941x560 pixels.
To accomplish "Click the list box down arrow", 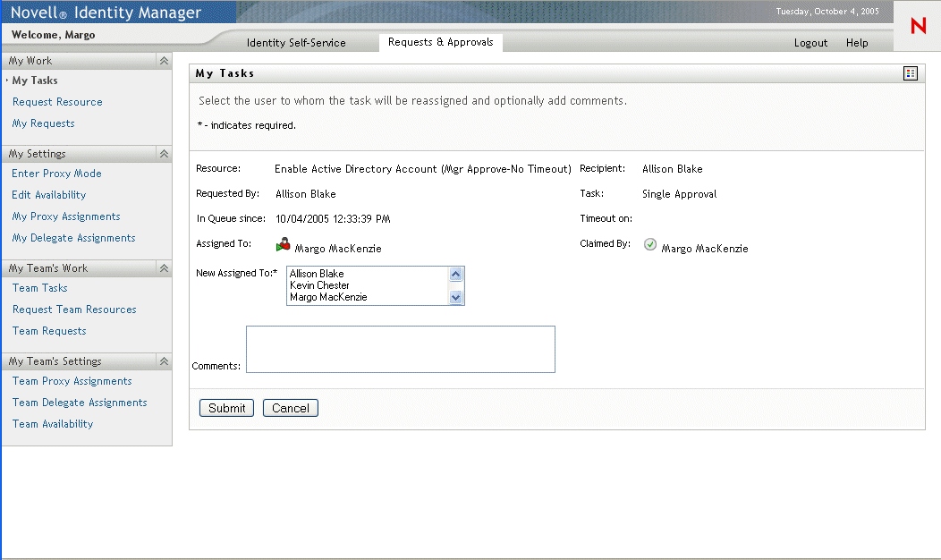I will (455, 297).
